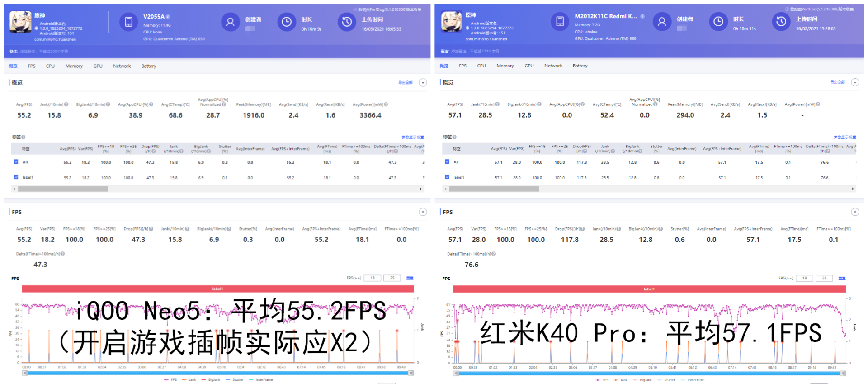
Task: Open the 标签 help icon in right report
Action: pyautogui.click(x=454, y=137)
